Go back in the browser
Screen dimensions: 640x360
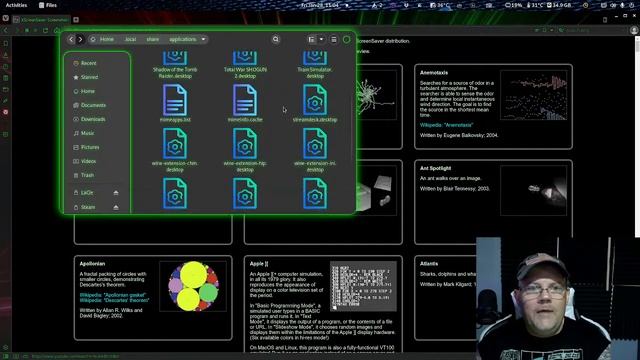pos(6,31)
